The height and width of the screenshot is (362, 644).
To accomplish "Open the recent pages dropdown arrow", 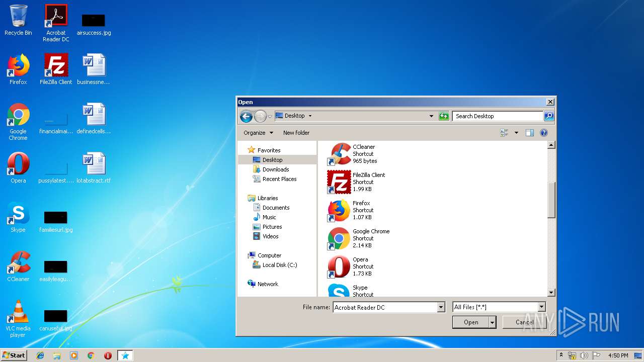I will (x=270, y=117).
